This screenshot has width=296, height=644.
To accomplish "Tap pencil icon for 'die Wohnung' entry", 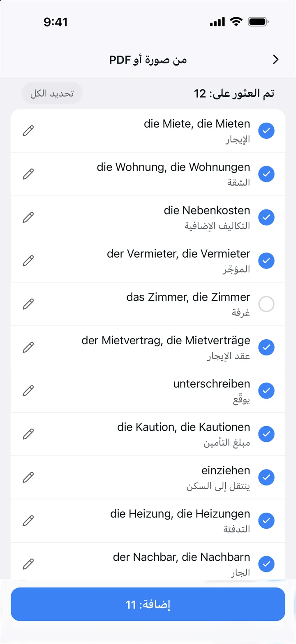I will [x=28, y=174].
